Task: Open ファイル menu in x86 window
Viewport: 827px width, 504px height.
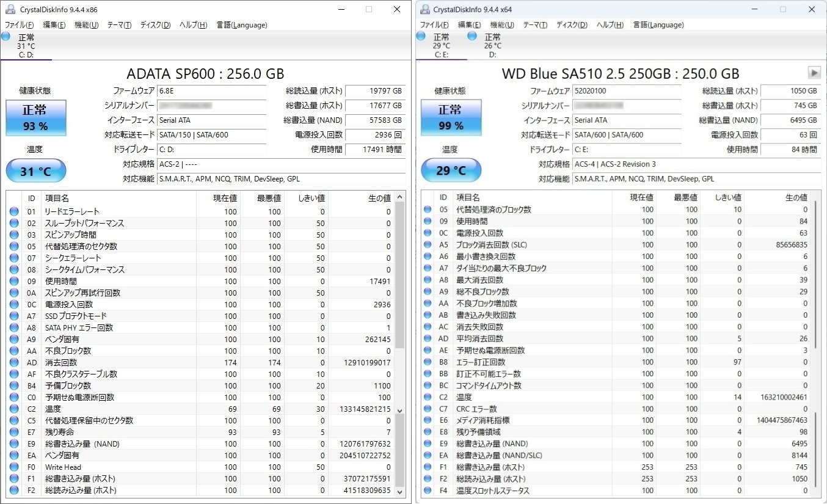Action: click(x=20, y=25)
